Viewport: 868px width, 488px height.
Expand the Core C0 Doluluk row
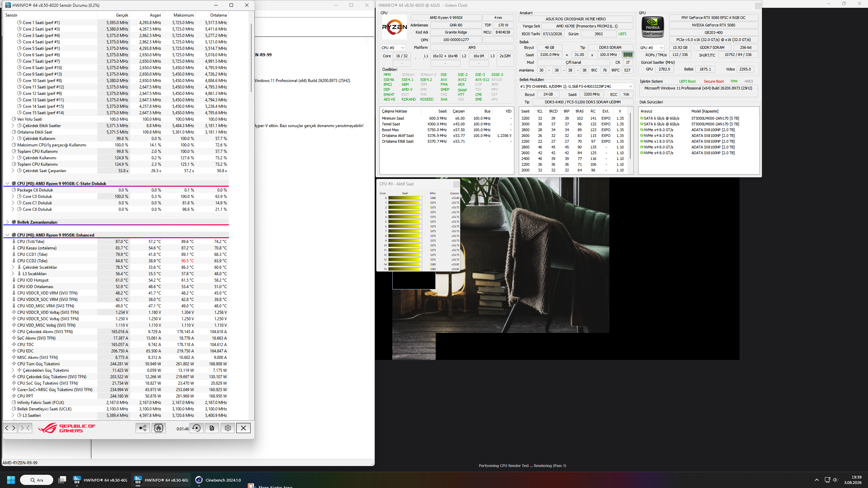tap(13, 197)
